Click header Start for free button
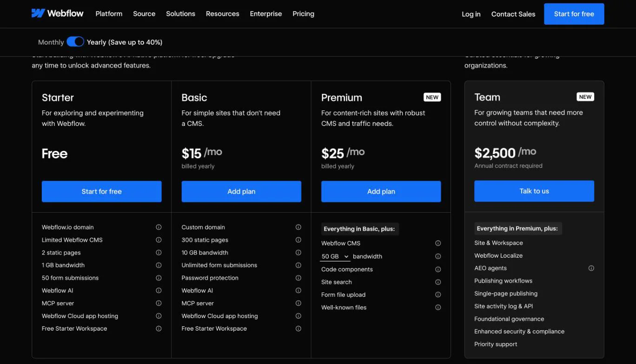The image size is (636, 364). click(574, 14)
